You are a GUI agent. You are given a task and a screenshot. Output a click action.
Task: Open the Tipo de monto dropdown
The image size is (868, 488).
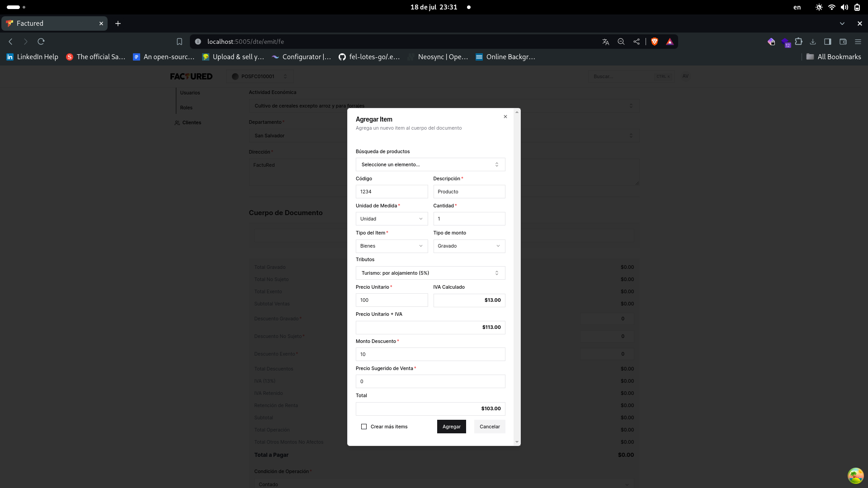click(469, 246)
